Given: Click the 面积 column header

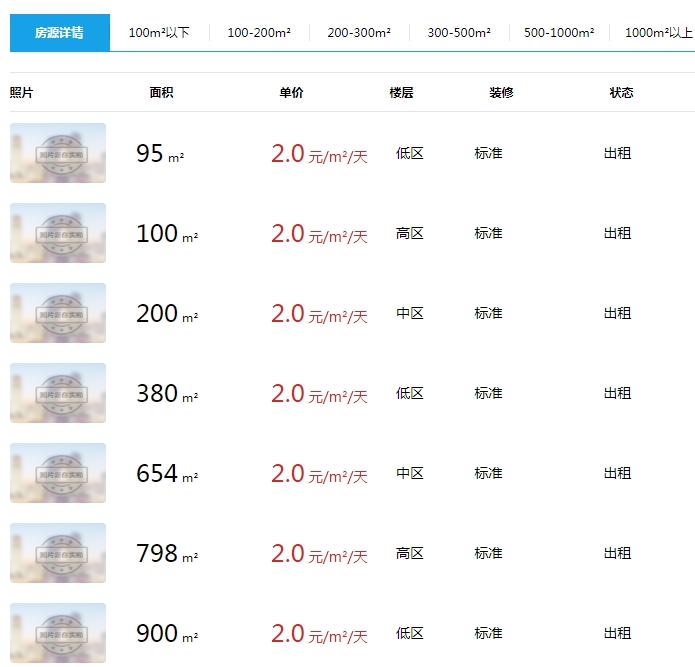Looking at the screenshot, I should [x=162, y=93].
